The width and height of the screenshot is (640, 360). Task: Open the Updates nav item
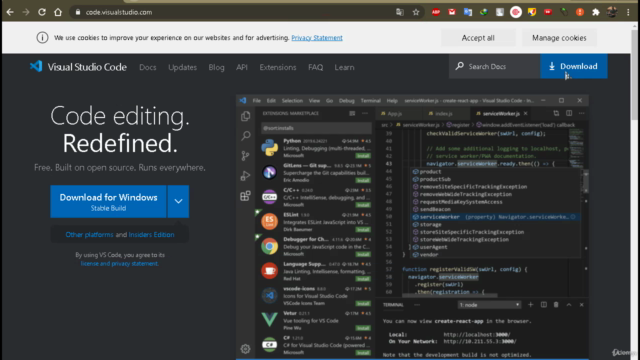click(182, 67)
